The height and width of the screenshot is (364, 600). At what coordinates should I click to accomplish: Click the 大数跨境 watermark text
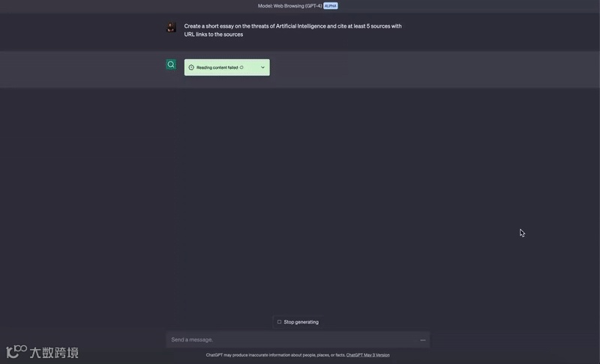(54, 353)
